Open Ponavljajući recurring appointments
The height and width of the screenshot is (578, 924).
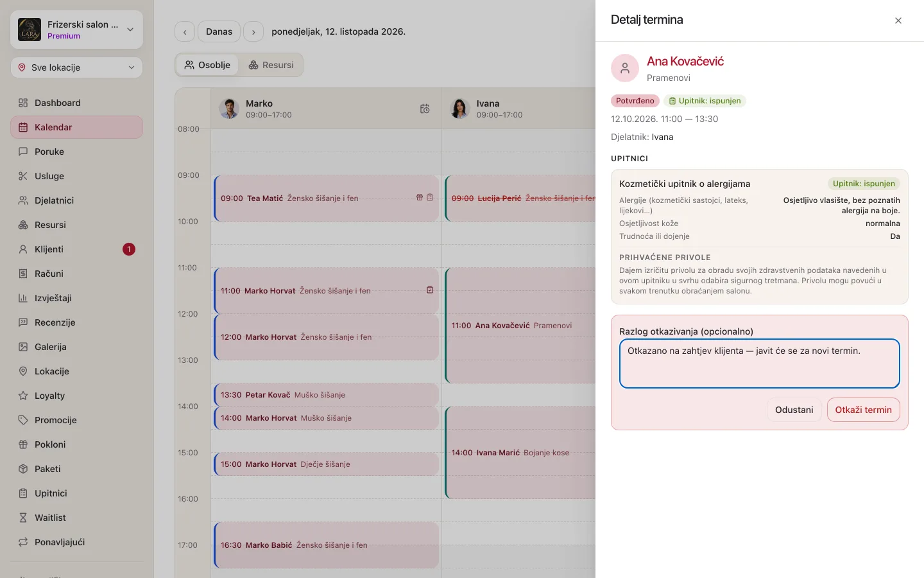(x=76, y=542)
